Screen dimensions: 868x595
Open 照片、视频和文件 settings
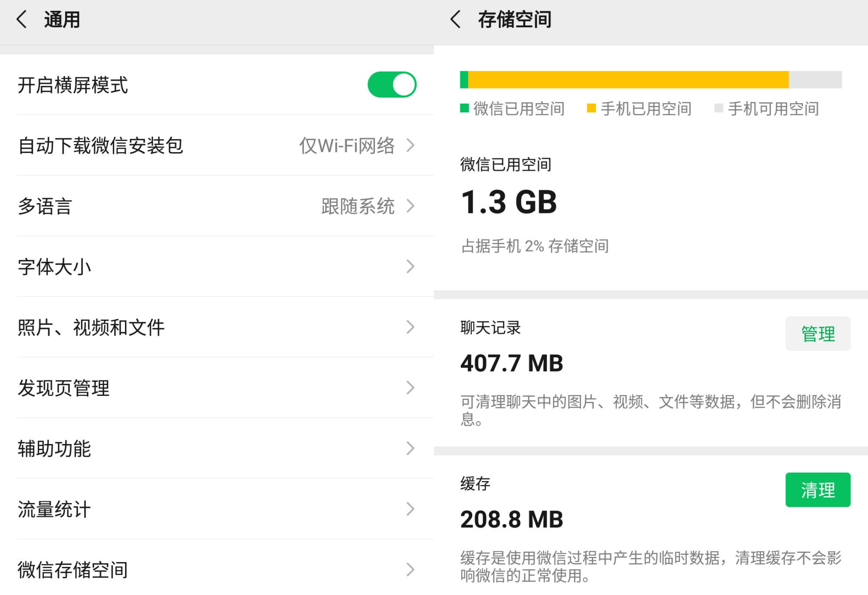click(x=217, y=327)
